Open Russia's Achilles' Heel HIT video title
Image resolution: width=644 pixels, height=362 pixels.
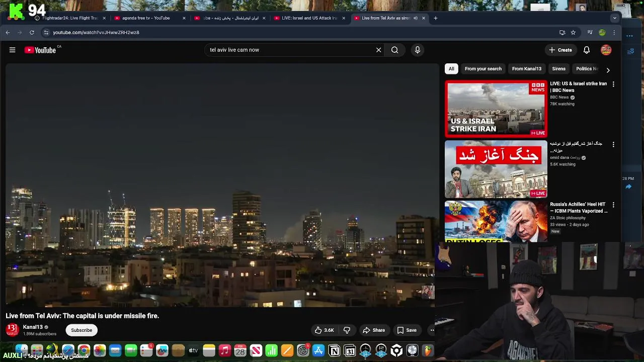pyautogui.click(x=578, y=208)
